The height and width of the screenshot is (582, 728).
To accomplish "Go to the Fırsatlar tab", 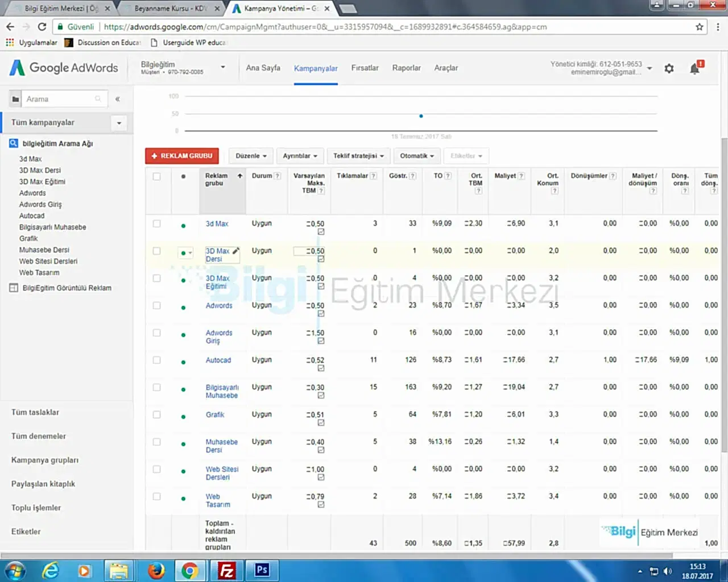I will click(365, 68).
